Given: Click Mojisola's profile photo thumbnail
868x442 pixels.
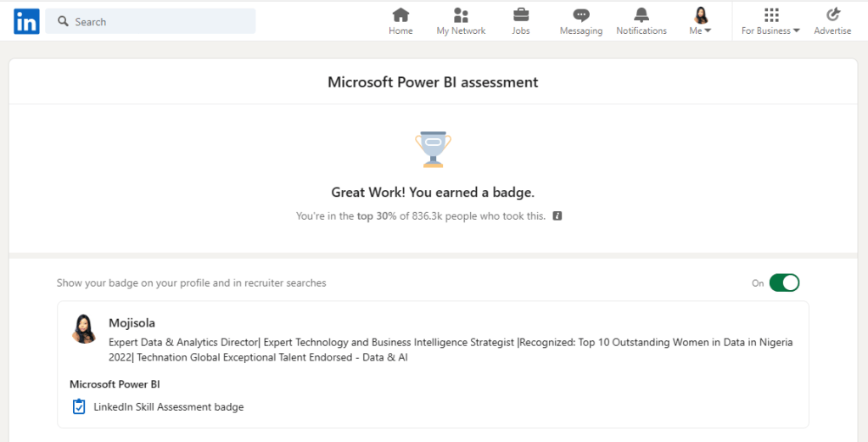Looking at the screenshot, I should (x=85, y=329).
